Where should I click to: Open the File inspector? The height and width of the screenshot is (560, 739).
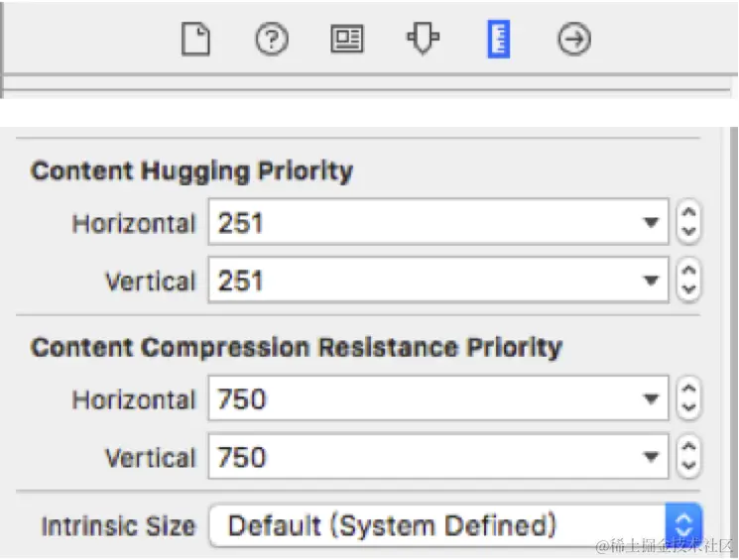point(196,40)
